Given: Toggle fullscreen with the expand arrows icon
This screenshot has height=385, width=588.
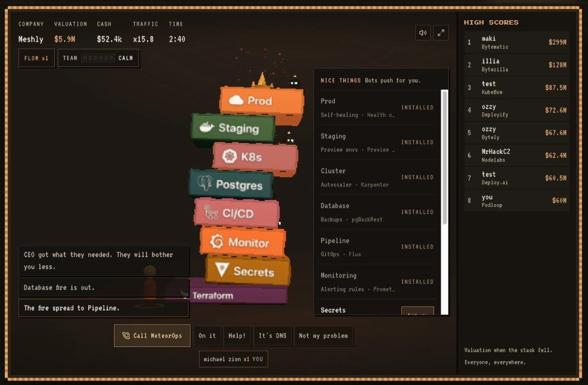Looking at the screenshot, I should tap(441, 33).
